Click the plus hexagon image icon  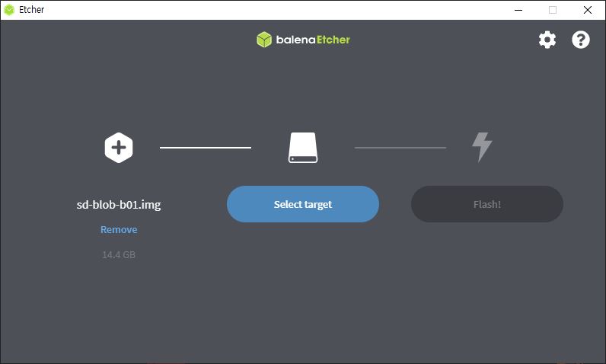tap(119, 148)
